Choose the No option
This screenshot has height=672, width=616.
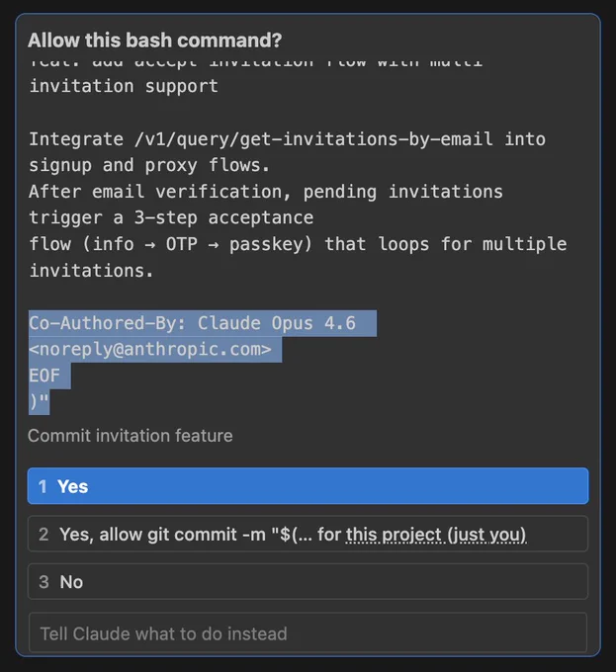(308, 581)
